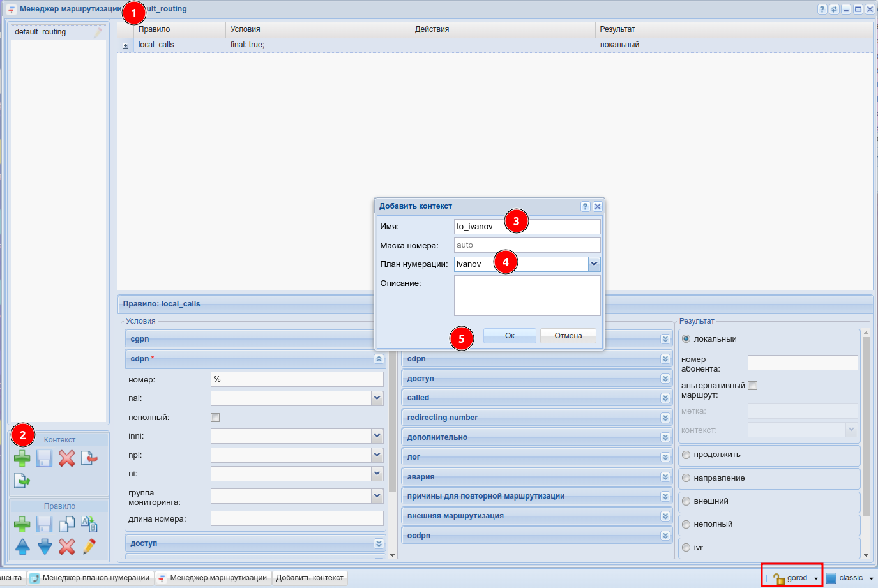
Task: Open the nai dropdown list
Action: pos(377,398)
